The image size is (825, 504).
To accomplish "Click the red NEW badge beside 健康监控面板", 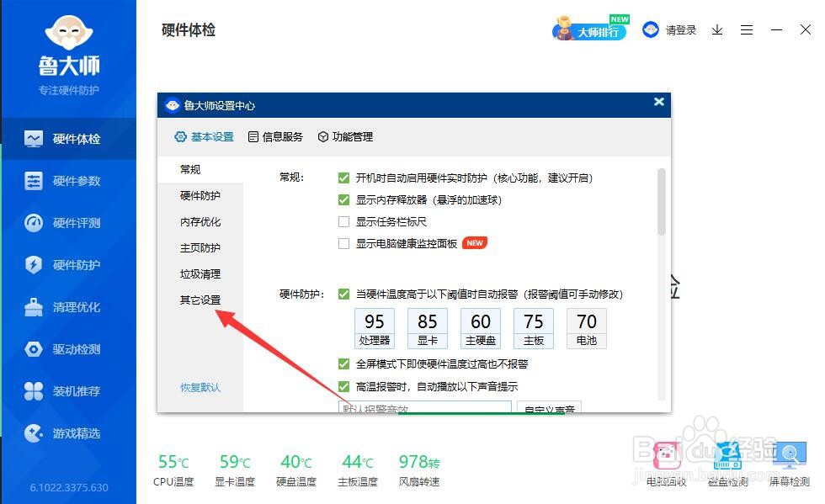I will click(x=475, y=243).
